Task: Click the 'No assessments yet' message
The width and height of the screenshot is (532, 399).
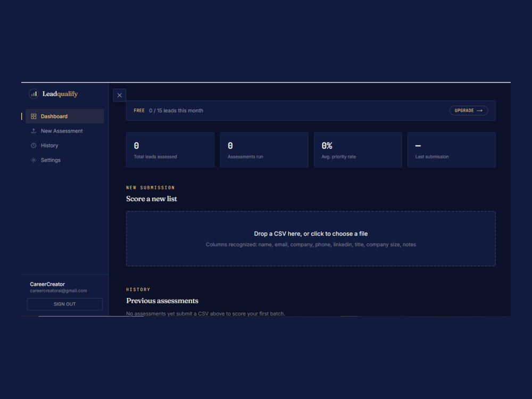Action: 205,313
